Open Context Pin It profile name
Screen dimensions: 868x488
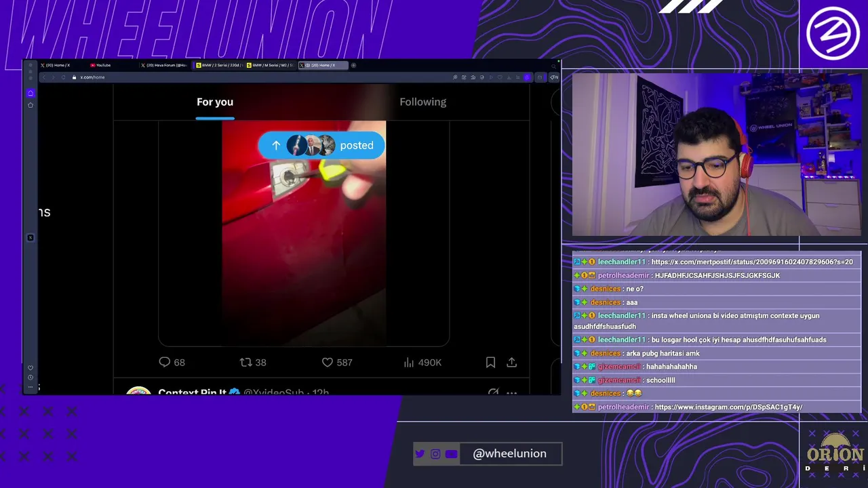[x=192, y=392]
